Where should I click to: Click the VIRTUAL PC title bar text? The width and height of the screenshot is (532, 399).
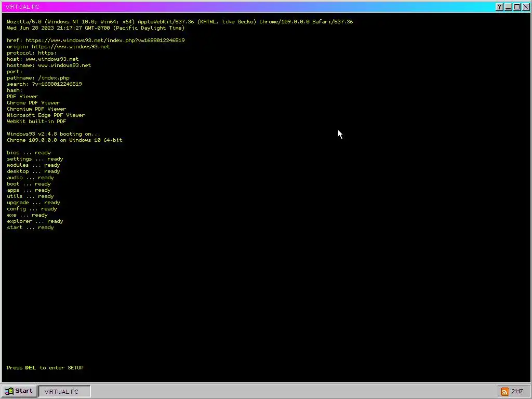pos(22,7)
